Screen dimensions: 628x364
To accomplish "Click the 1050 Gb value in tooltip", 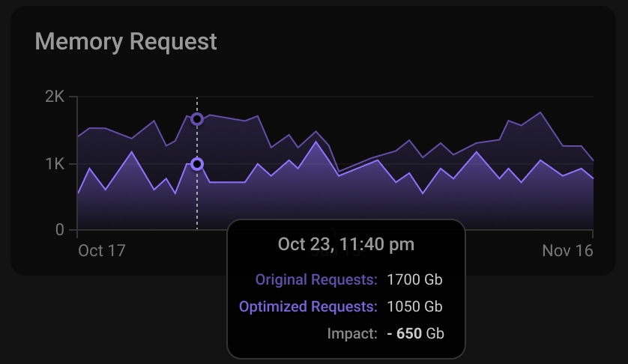I will click(414, 306).
